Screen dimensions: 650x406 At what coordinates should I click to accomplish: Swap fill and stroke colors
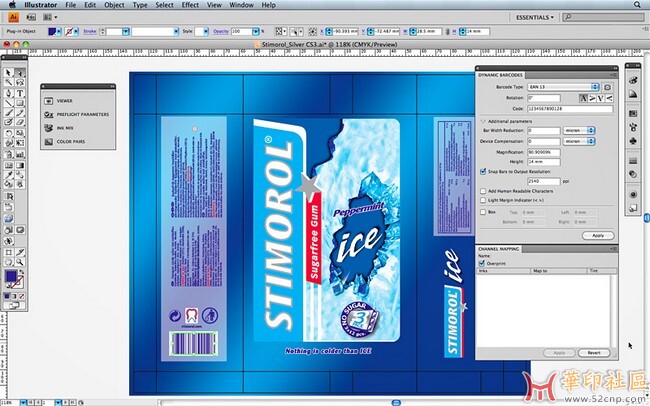[22, 272]
